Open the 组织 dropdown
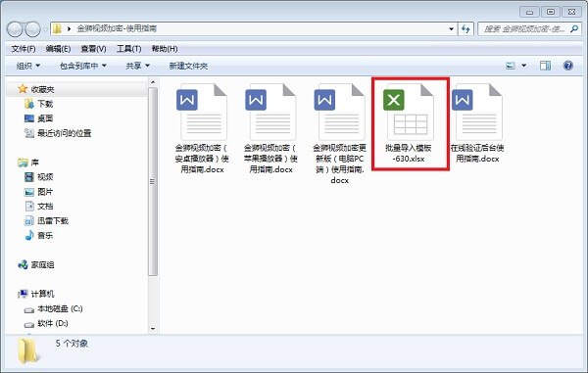Image resolution: width=588 pixels, height=373 pixels. coord(28,66)
